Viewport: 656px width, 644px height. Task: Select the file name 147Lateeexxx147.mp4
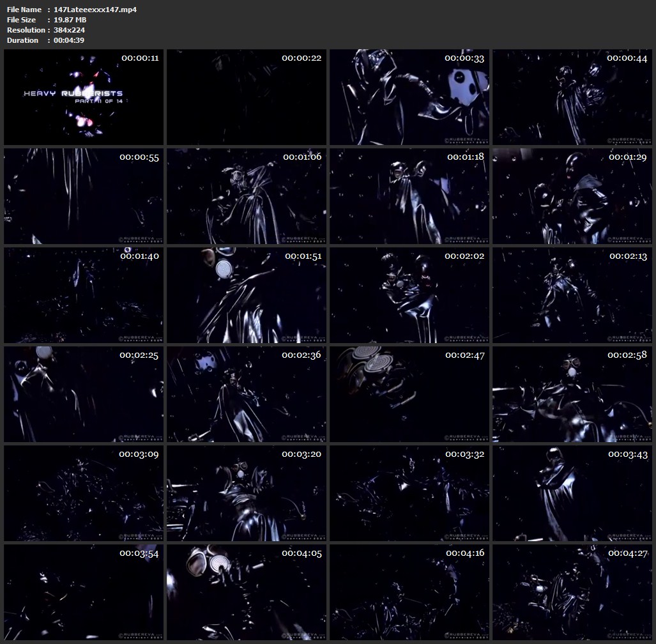coord(95,9)
